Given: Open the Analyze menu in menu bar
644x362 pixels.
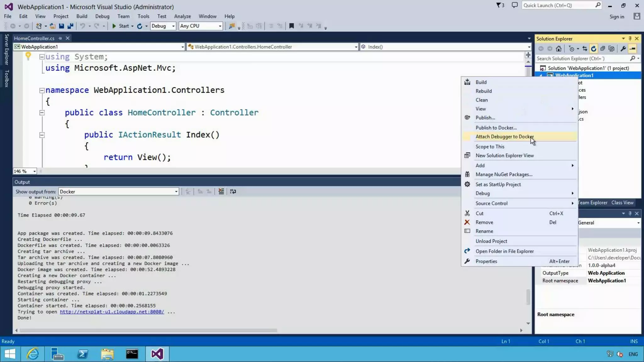Looking at the screenshot, I should click(182, 16).
